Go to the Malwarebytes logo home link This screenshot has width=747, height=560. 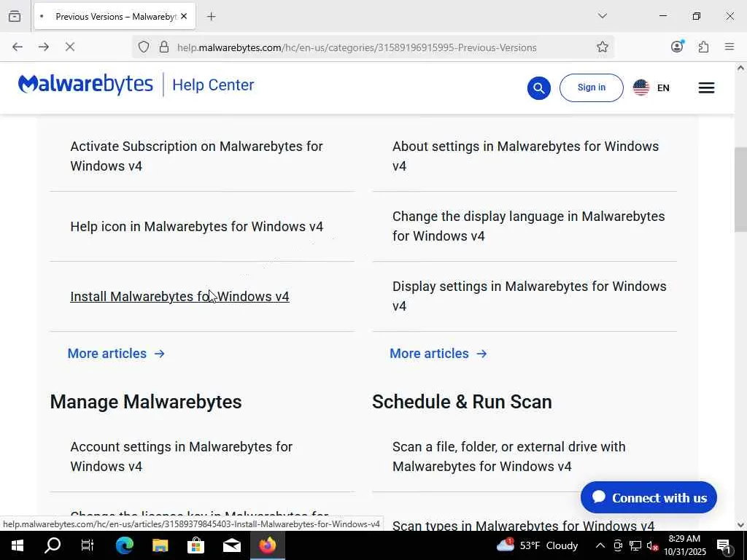pyautogui.click(x=86, y=85)
